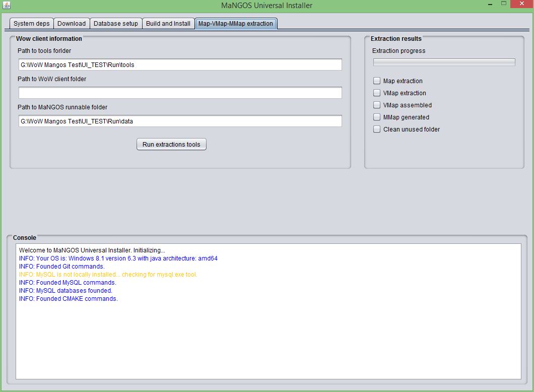
Task: Tick the MMap generated checkbox
Action: click(377, 117)
